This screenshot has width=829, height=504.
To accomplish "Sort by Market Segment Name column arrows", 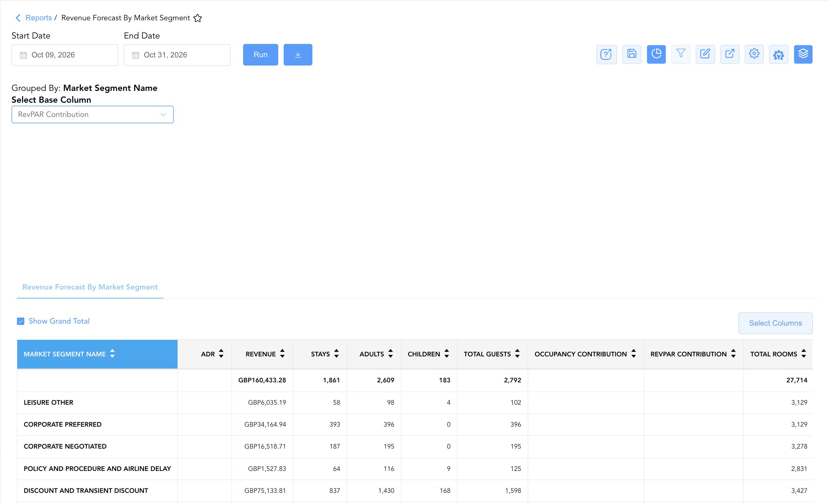I will [113, 354].
